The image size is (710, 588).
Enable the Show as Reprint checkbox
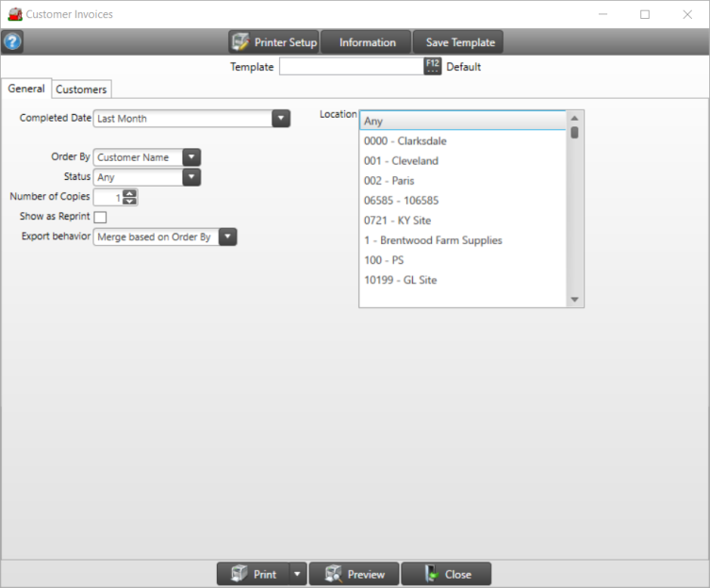(x=100, y=217)
